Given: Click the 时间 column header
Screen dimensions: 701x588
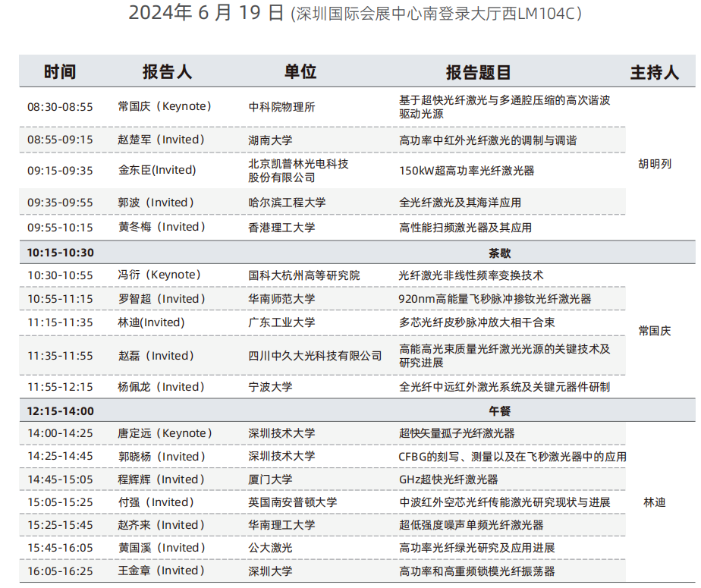Looking at the screenshot, I should point(60,72).
